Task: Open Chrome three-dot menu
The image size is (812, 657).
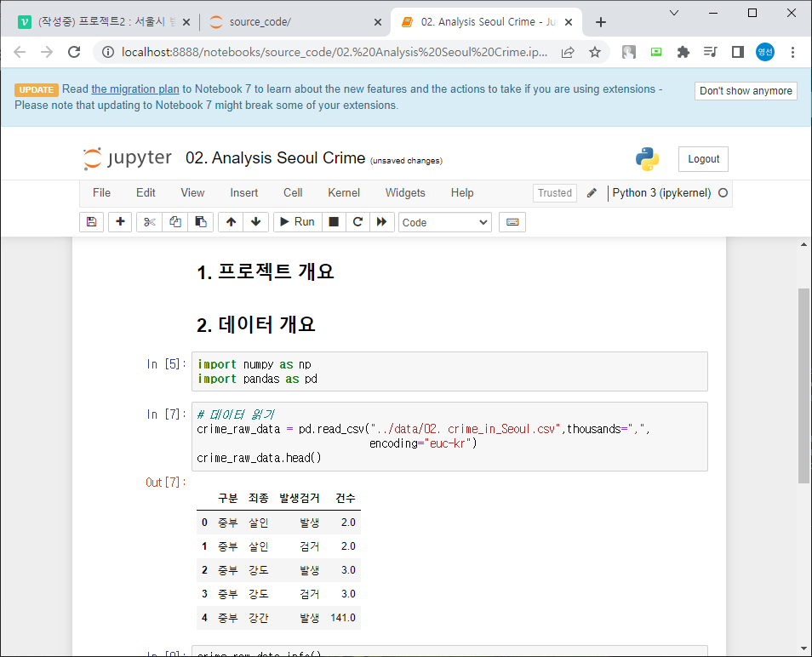Action: pos(792,52)
